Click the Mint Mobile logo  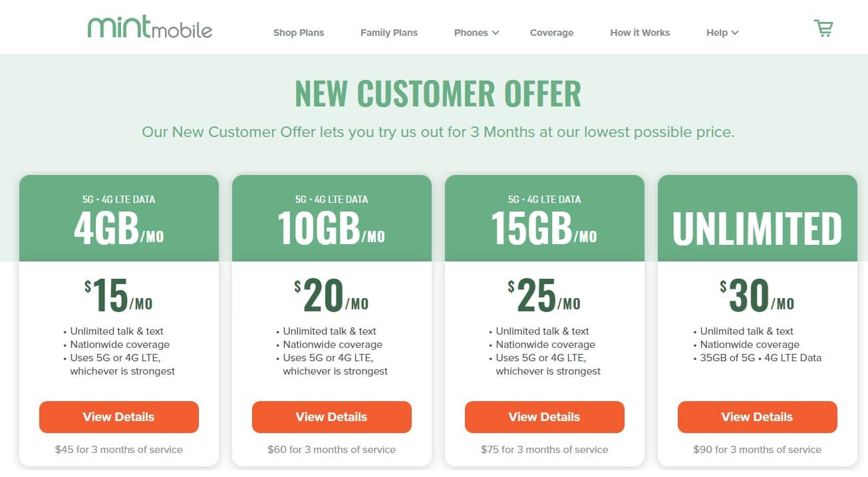click(150, 28)
